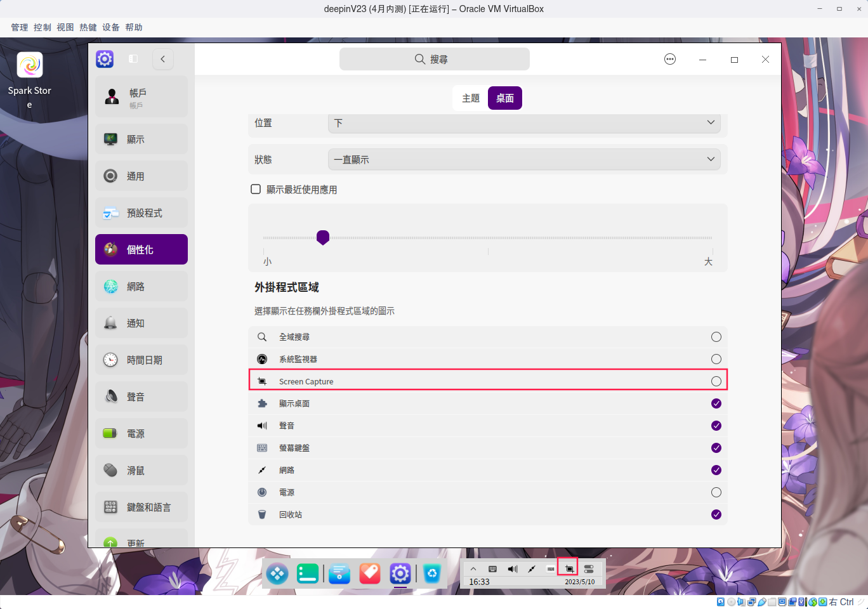Viewport: 868px width, 609px height.
Task: Click the volume icon in the system tray
Action: [x=513, y=568]
